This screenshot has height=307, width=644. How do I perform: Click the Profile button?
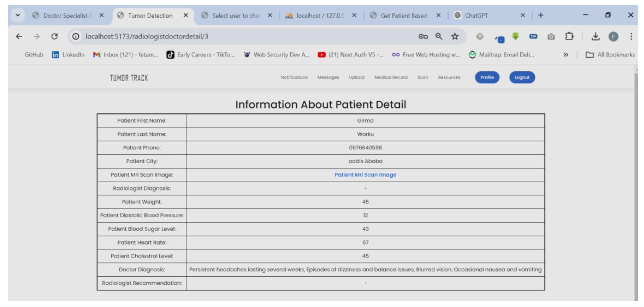pos(487,77)
